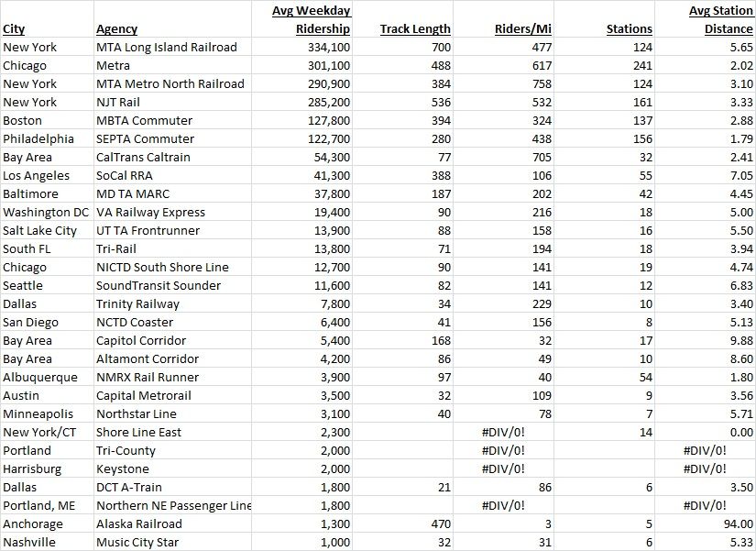Select Shore Line East's #DIV/0! cell

point(503,432)
